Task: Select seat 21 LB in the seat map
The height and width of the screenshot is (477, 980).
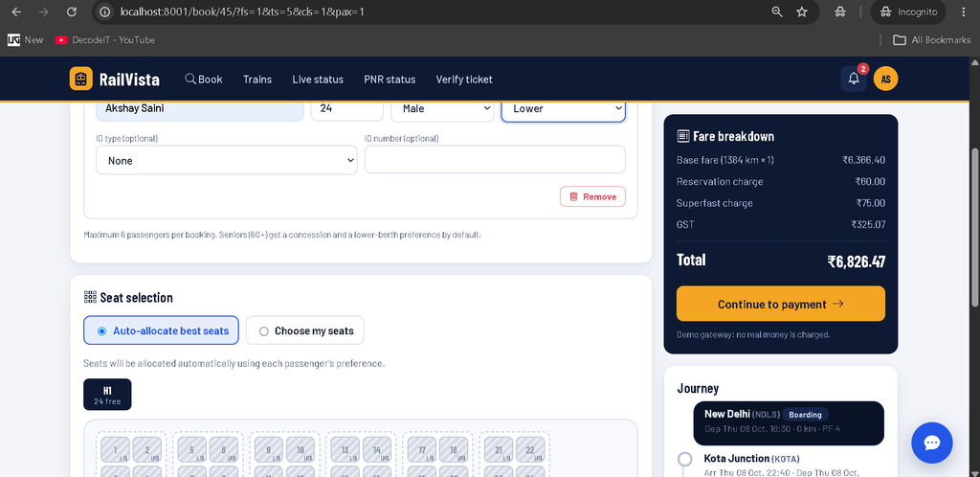Action: (x=499, y=449)
